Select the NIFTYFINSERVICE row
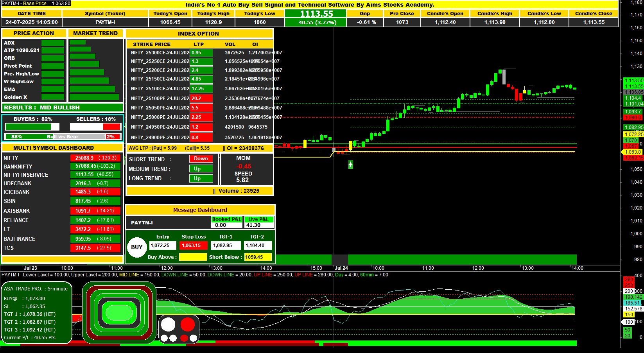Viewport: 644px width, 353px height. coord(62,175)
